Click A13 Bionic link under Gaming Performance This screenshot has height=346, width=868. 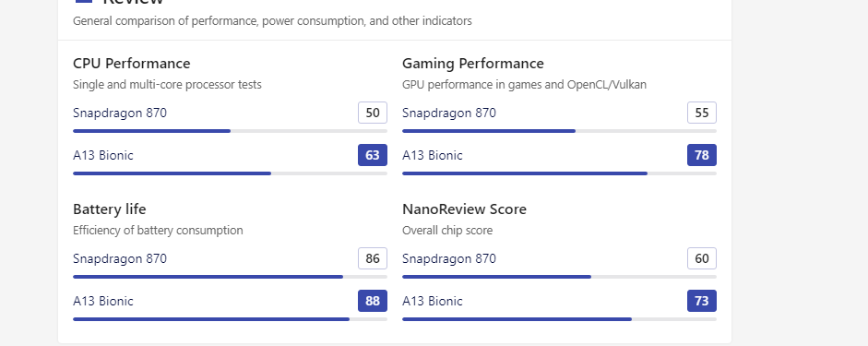(x=433, y=155)
